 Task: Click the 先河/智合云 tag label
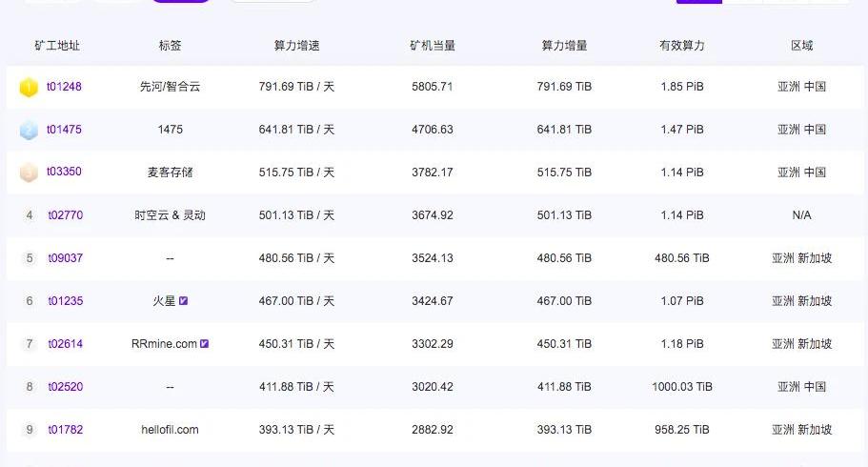pyautogui.click(x=170, y=87)
